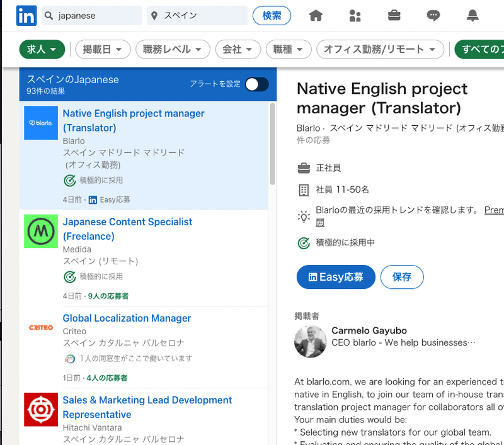The height and width of the screenshot is (445, 504).
Task: Open the Jobs briefcase icon
Action: [x=394, y=15]
